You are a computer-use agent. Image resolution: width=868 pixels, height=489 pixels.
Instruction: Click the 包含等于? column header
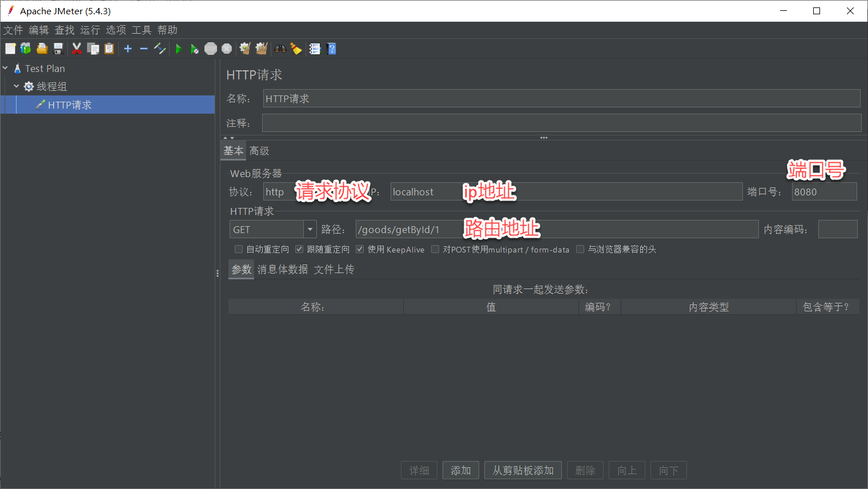(828, 307)
